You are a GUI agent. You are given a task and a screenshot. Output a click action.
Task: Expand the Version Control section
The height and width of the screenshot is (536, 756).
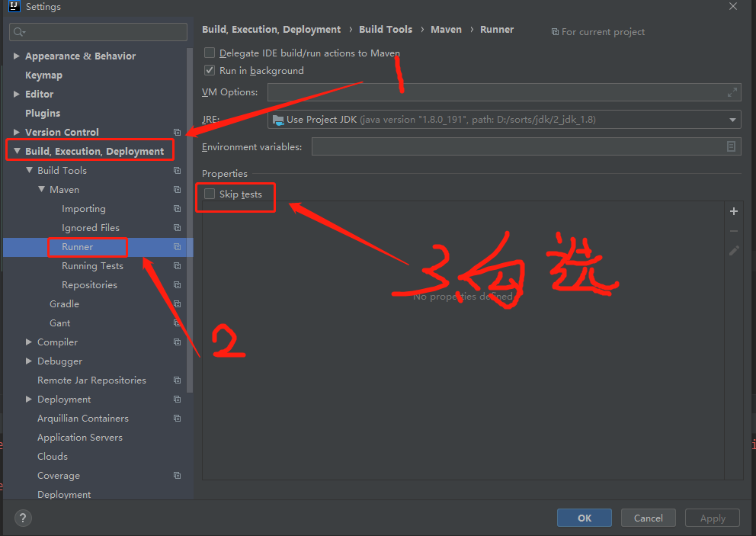point(17,132)
